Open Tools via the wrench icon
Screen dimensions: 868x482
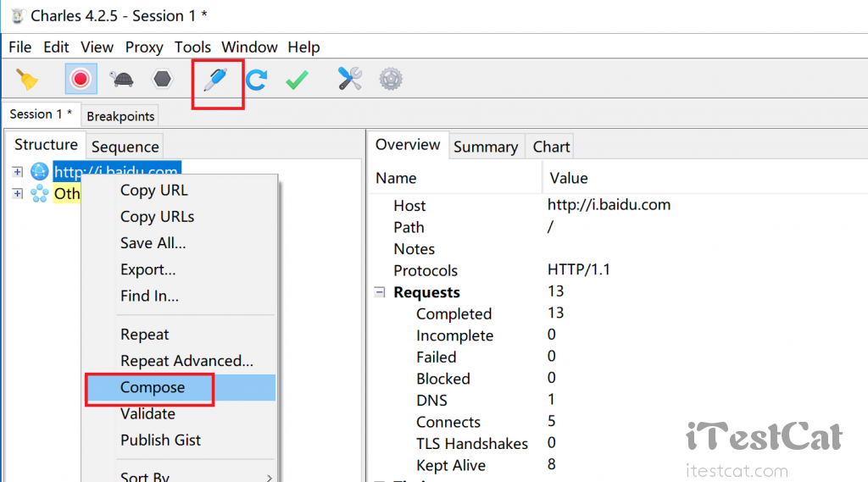tap(350, 79)
